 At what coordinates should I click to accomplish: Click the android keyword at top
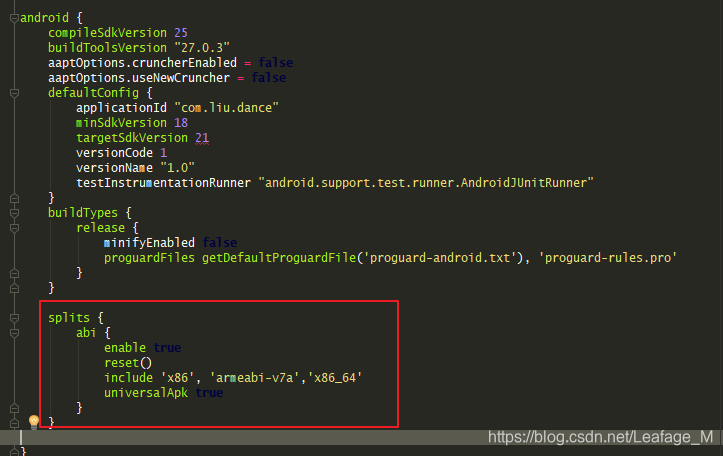coord(44,18)
